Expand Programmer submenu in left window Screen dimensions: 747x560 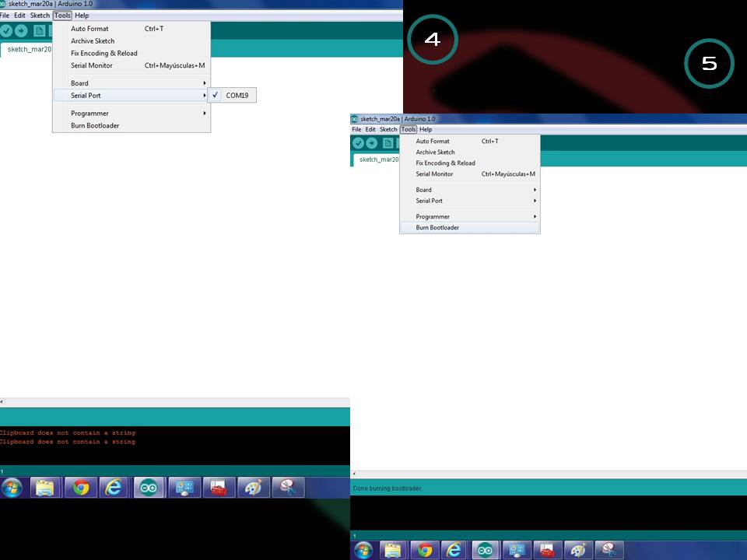tap(132, 114)
